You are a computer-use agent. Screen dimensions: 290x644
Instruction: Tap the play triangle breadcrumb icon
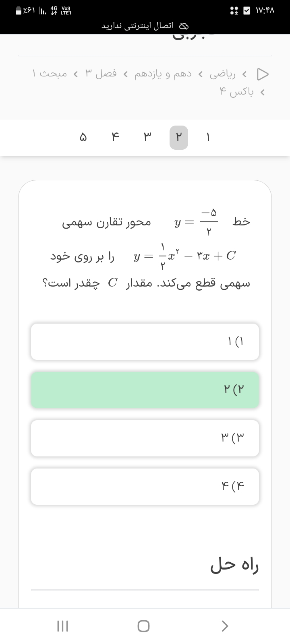point(263,74)
